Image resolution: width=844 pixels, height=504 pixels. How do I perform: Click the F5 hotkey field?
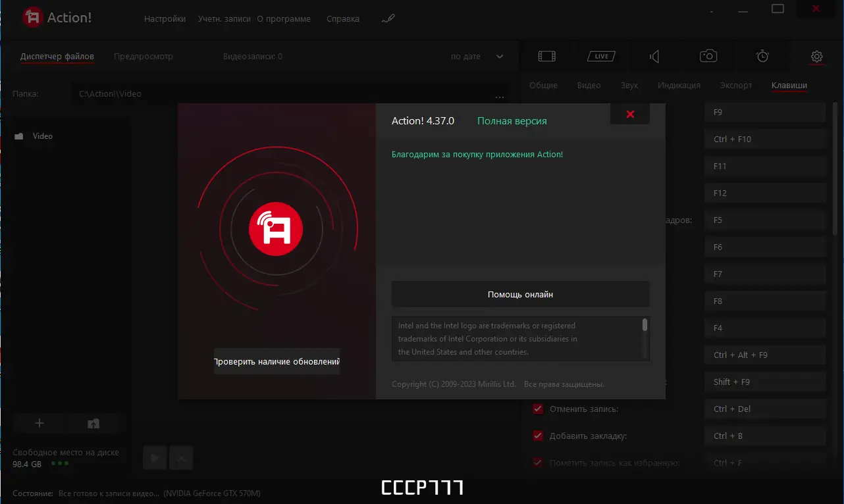(765, 220)
